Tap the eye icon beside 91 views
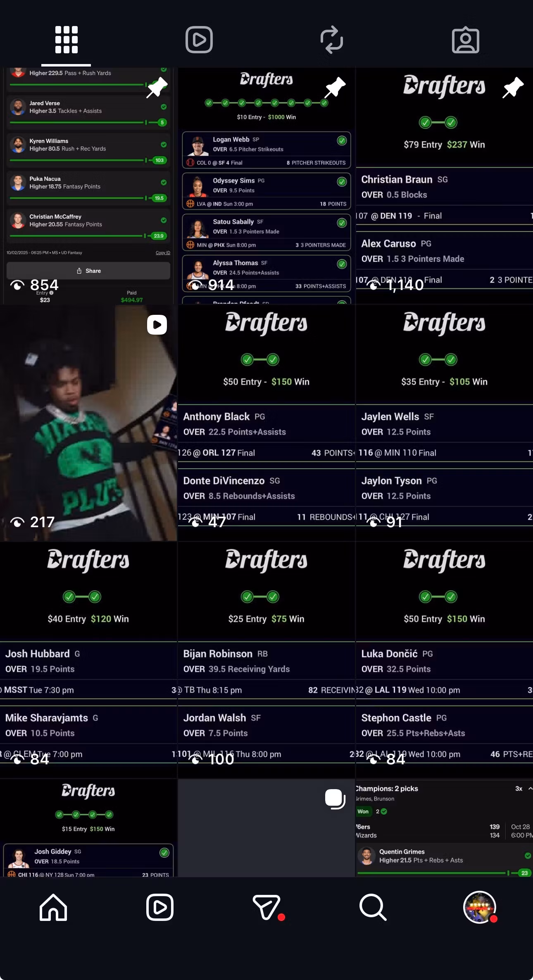The image size is (533, 980). tap(374, 522)
